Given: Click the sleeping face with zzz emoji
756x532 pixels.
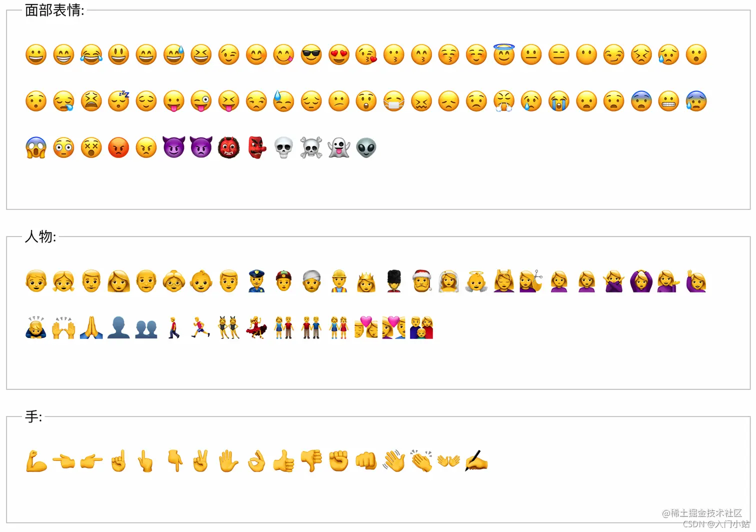Looking at the screenshot, I should click(118, 101).
